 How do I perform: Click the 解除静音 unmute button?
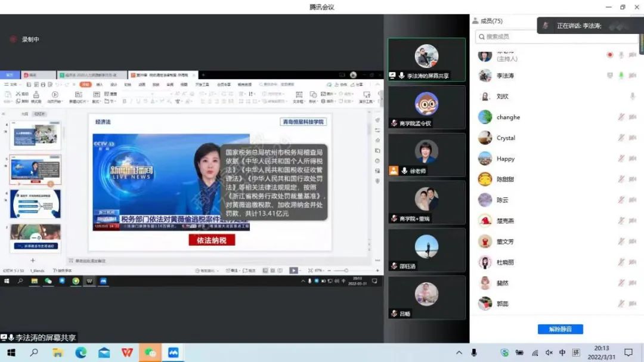pos(560,329)
